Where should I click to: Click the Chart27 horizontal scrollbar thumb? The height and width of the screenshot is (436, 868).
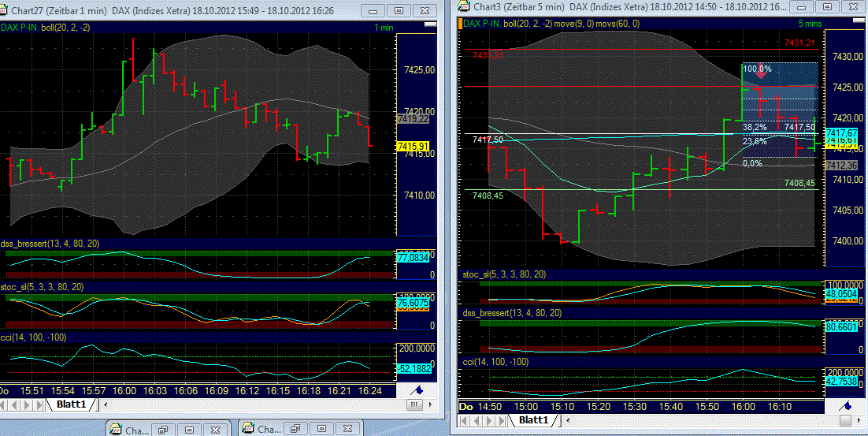tap(414, 405)
